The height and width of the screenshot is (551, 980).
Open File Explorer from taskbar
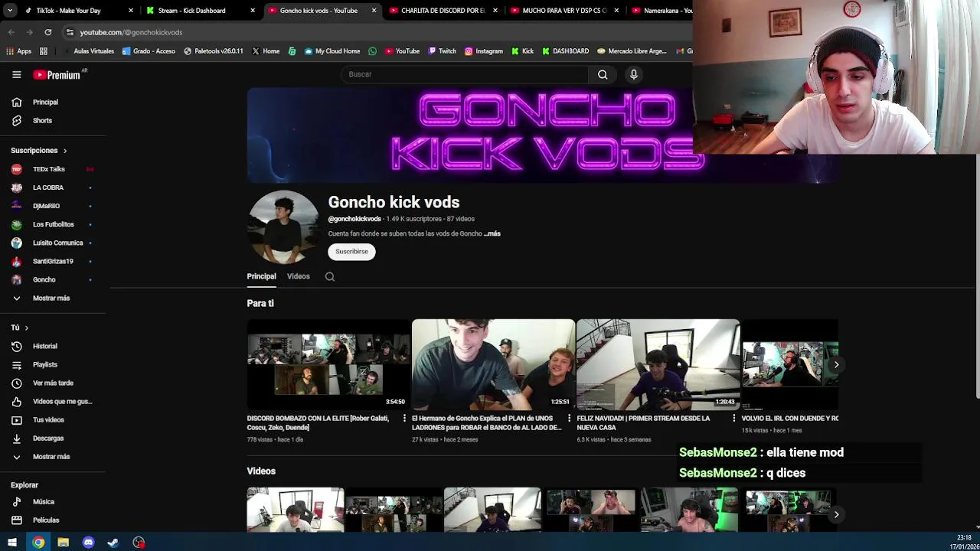(x=64, y=542)
